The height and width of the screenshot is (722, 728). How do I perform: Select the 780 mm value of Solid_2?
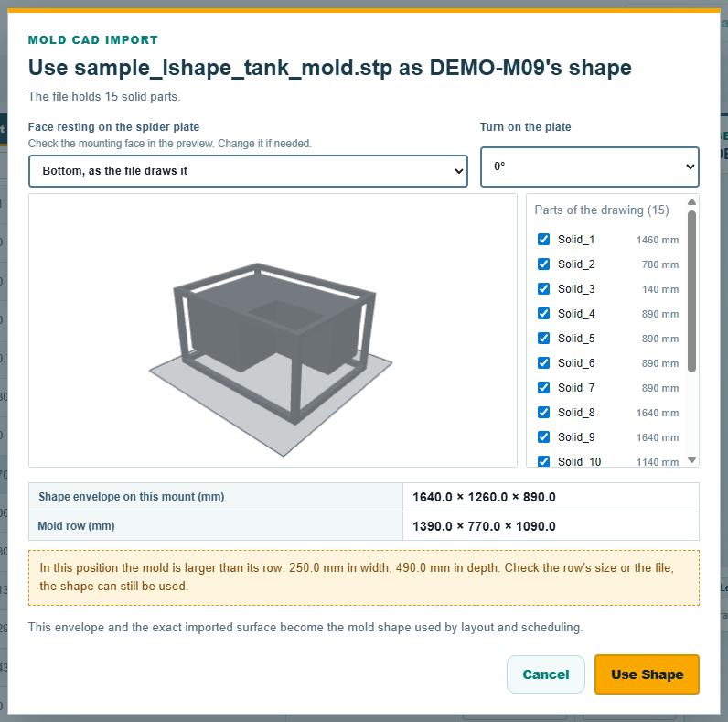coord(659,264)
